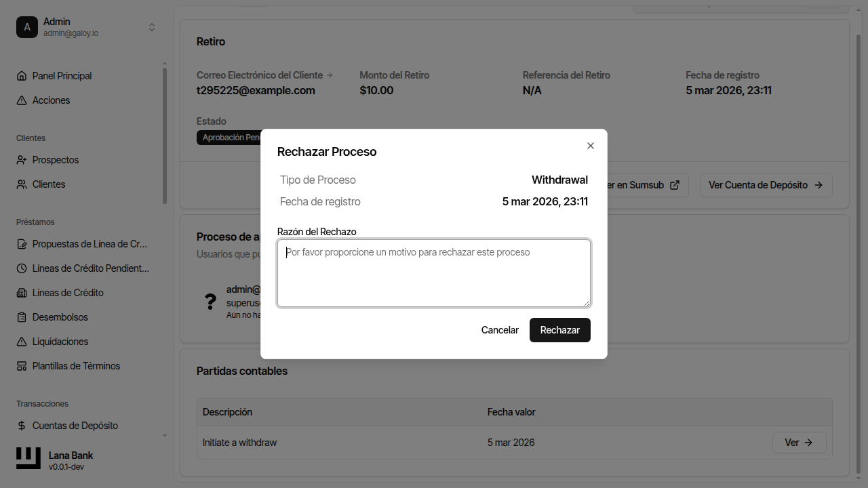
Task: Click the Panel Principal home icon
Action: [22, 76]
